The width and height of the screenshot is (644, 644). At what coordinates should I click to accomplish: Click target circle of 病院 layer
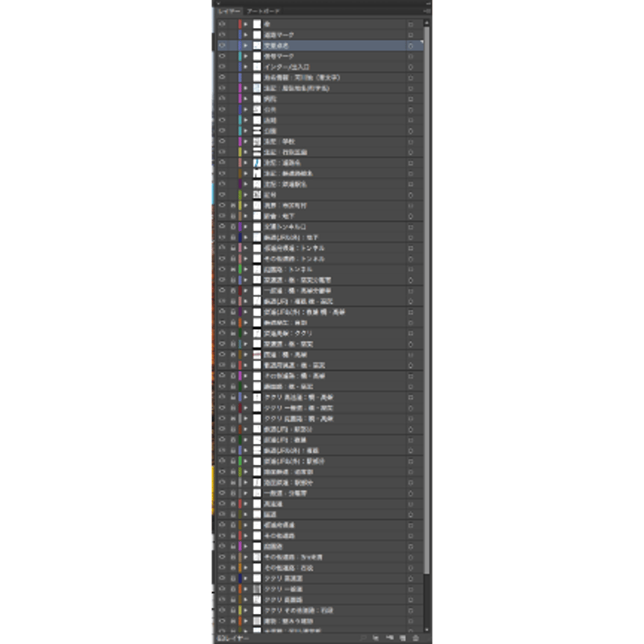click(x=410, y=99)
